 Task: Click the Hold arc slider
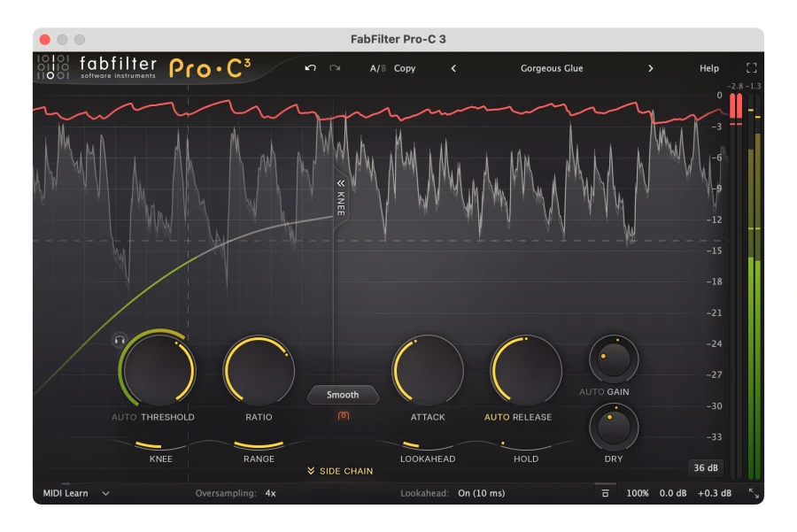tap(525, 445)
